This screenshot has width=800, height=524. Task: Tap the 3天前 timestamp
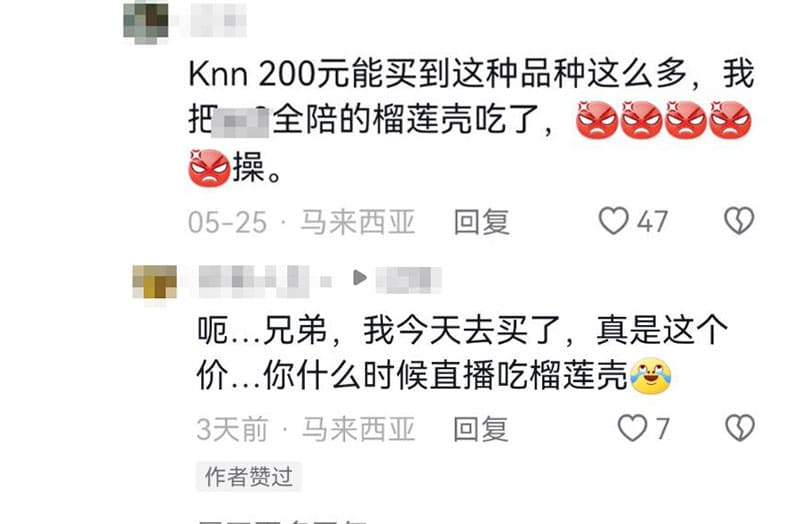click(232, 429)
